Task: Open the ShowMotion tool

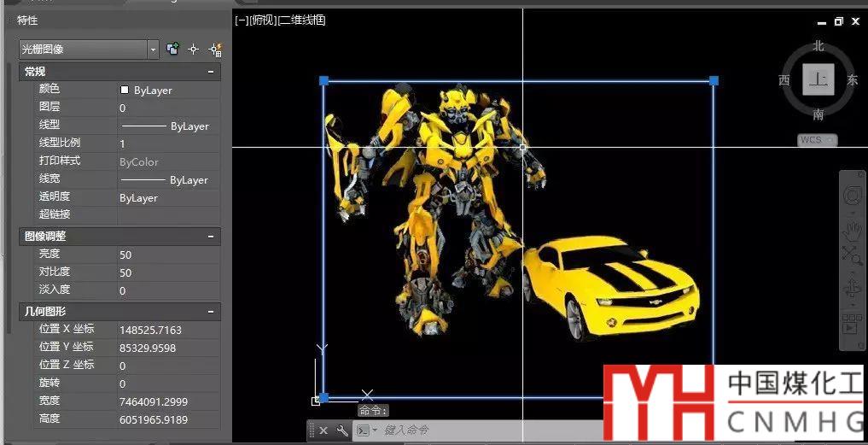Action: pos(852,325)
